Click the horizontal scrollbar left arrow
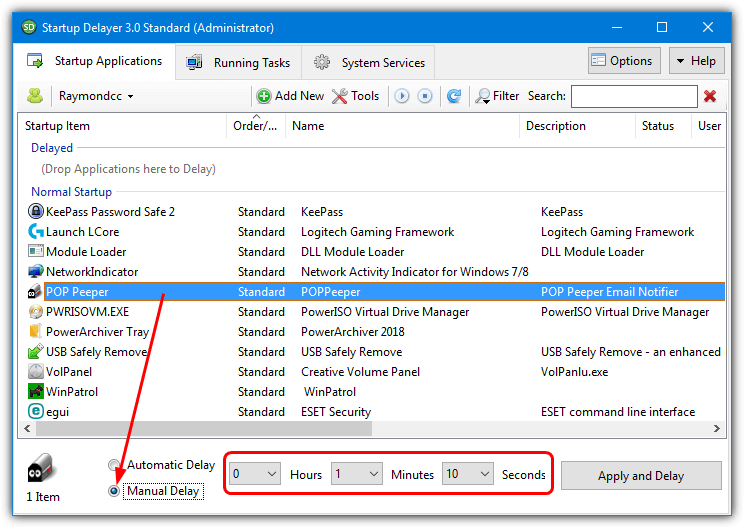 (28, 428)
